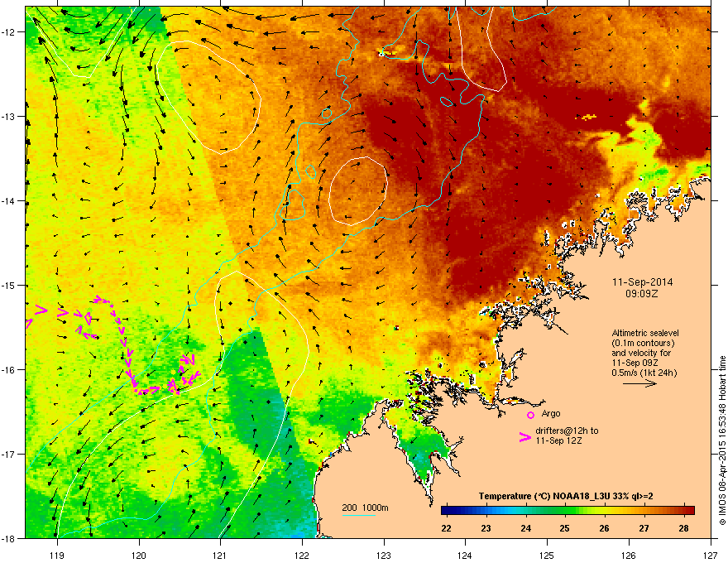The image size is (728, 563).
Task: Click the cyan 200 1000m isobath legend line
Action: click(359, 515)
